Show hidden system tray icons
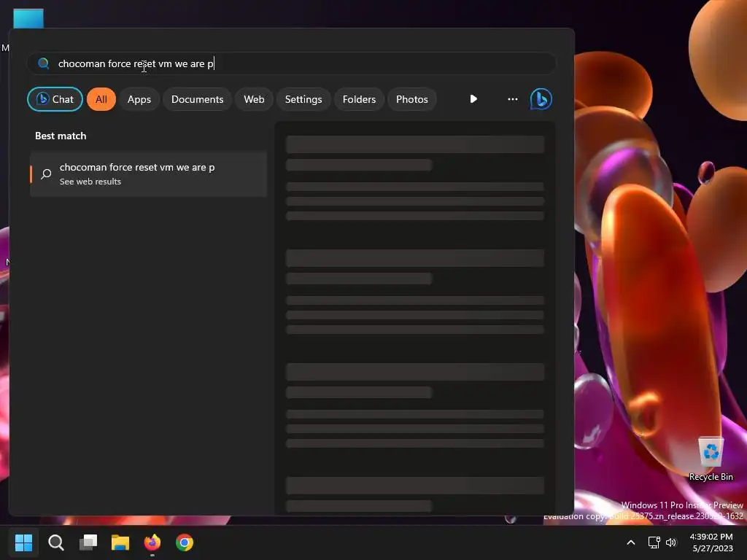 (631, 542)
